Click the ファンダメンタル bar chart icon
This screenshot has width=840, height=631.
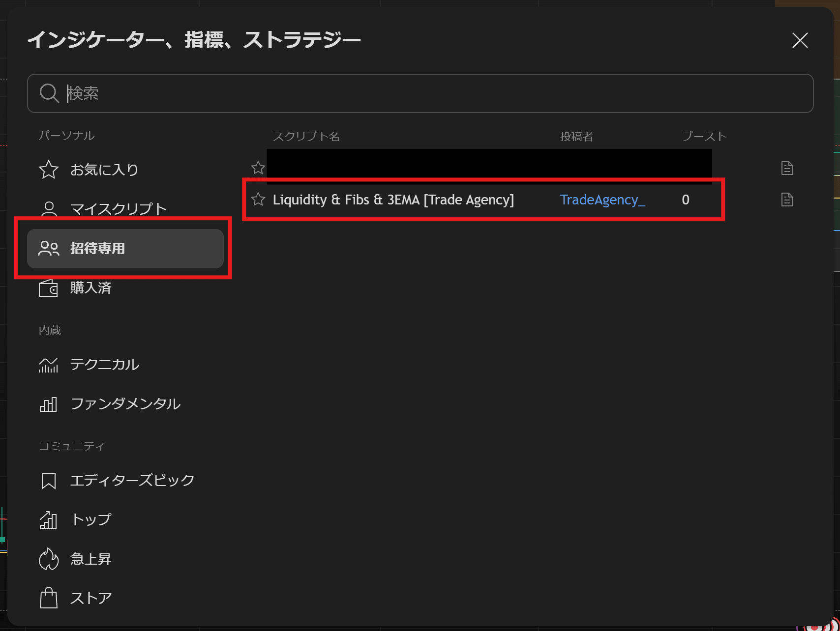point(48,404)
